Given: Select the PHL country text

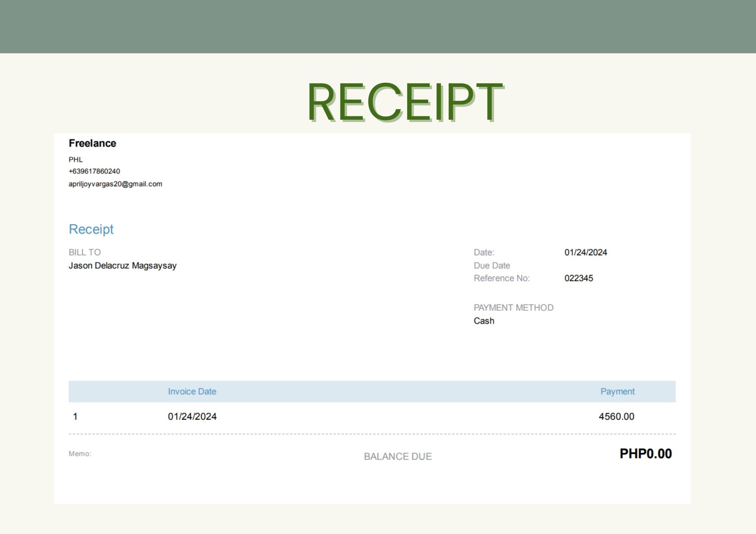Looking at the screenshot, I should point(76,159).
